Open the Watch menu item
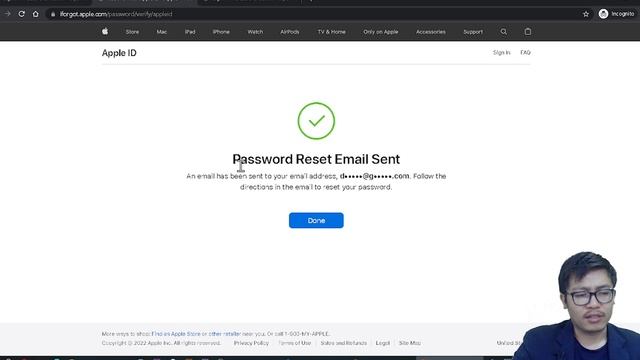 (255, 32)
